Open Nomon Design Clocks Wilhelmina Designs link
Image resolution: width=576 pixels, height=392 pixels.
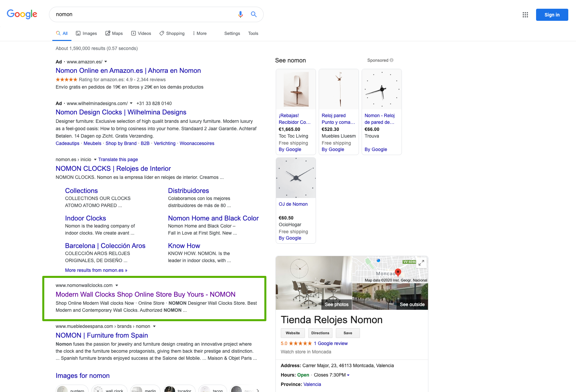[121, 112]
